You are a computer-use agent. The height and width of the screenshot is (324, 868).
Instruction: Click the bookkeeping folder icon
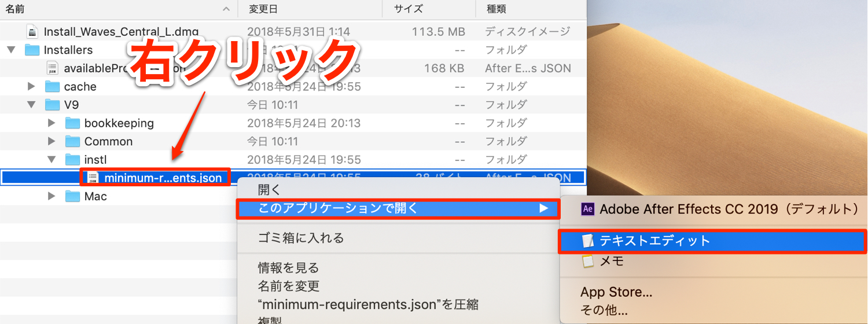[x=72, y=123]
